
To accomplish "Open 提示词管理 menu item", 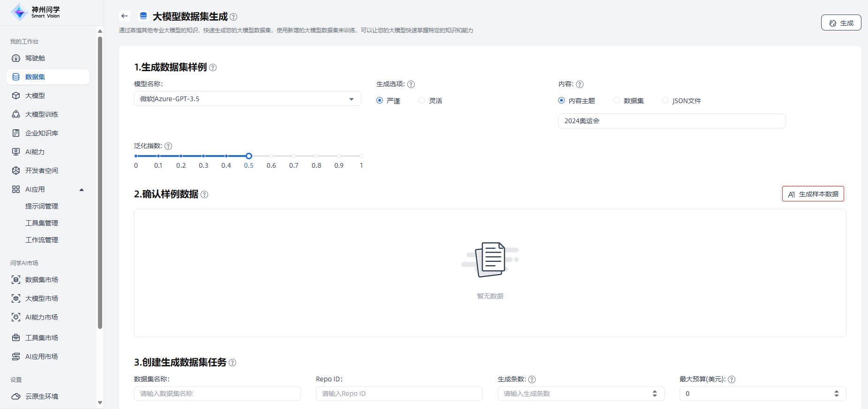I will [x=42, y=206].
